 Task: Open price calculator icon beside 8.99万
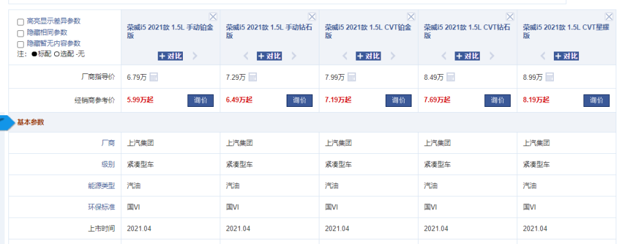pyautogui.click(x=549, y=77)
